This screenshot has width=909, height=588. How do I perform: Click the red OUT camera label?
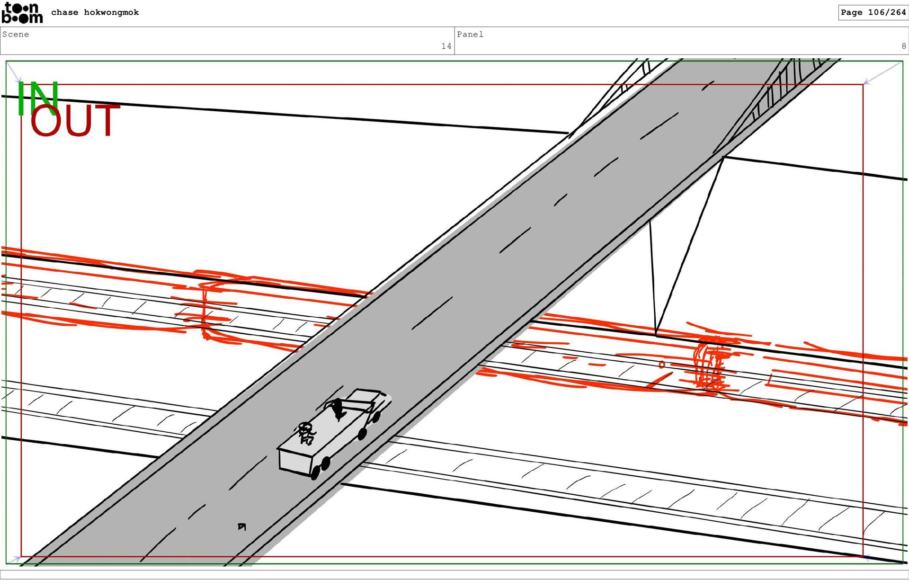click(x=75, y=121)
